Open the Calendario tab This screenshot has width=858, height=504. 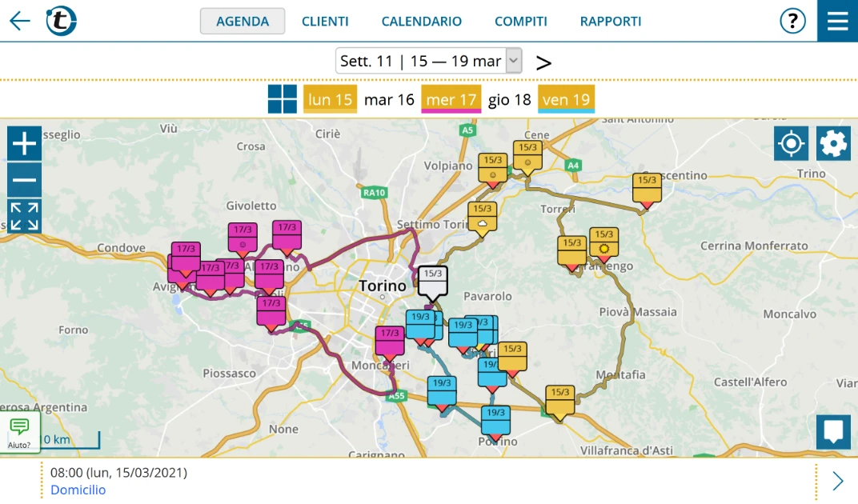pyautogui.click(x=421, y=22)
